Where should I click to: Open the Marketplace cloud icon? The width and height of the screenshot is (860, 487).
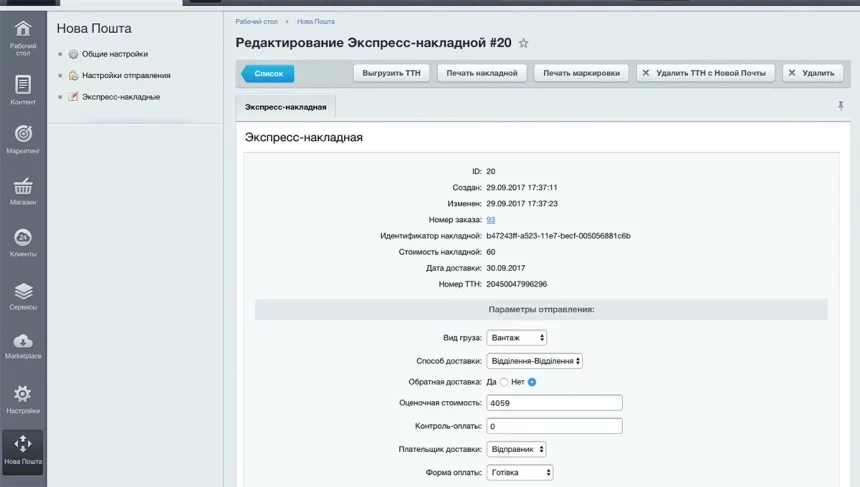click(x=22, y=346)
